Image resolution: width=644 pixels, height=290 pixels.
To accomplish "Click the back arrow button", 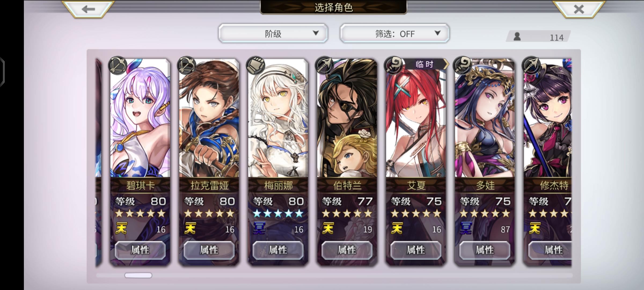I will (x=88, y=9).
